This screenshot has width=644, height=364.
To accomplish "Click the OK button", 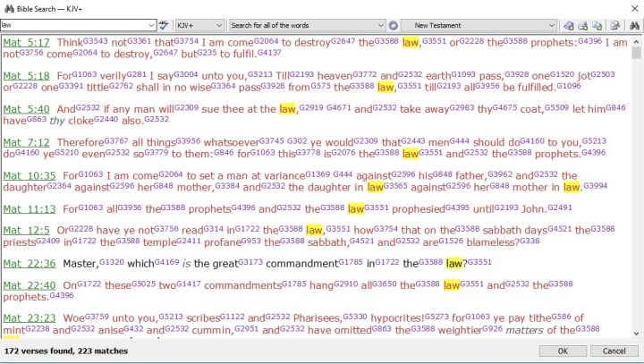I will 563,351.
